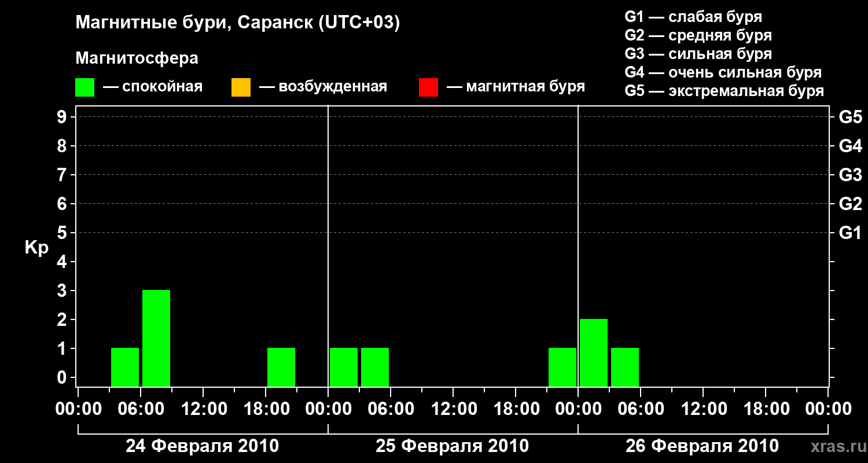This screenshot has height=463, width=868.
Task: Click the '12:00' tick label under 26 February
Action: 703,409
